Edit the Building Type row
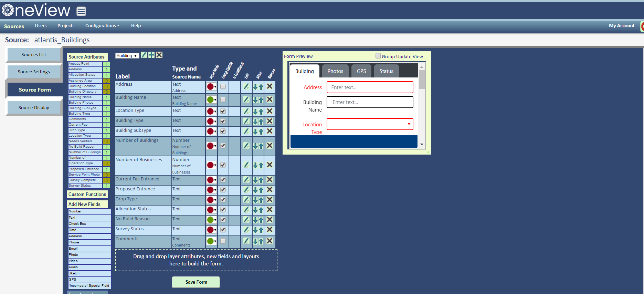Screen dimensions: 644x294 (246, 121)
